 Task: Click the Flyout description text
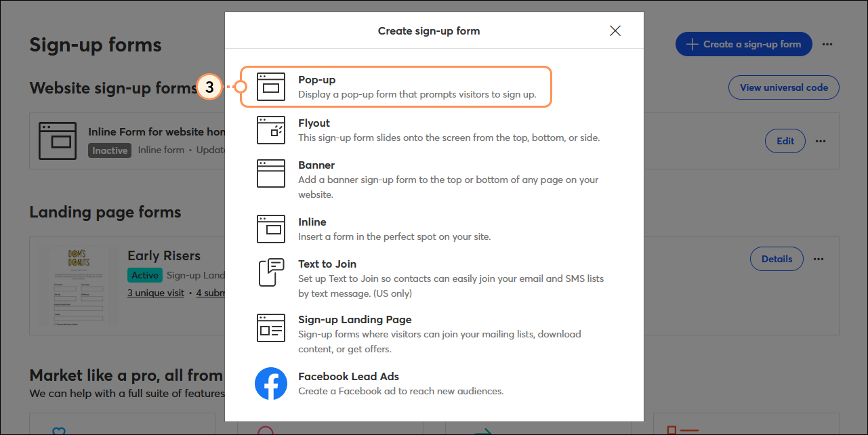pos(449,138)
